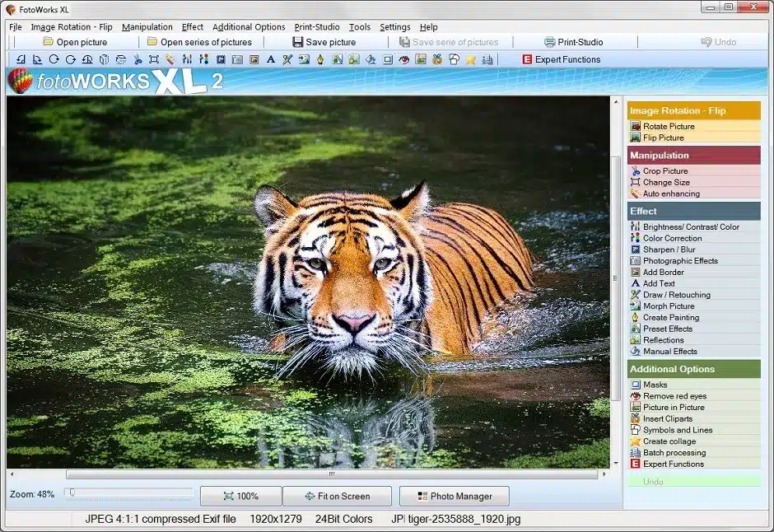
Task: Select the Add Text 'A' toolbar icon
Action: pos(271,60)
